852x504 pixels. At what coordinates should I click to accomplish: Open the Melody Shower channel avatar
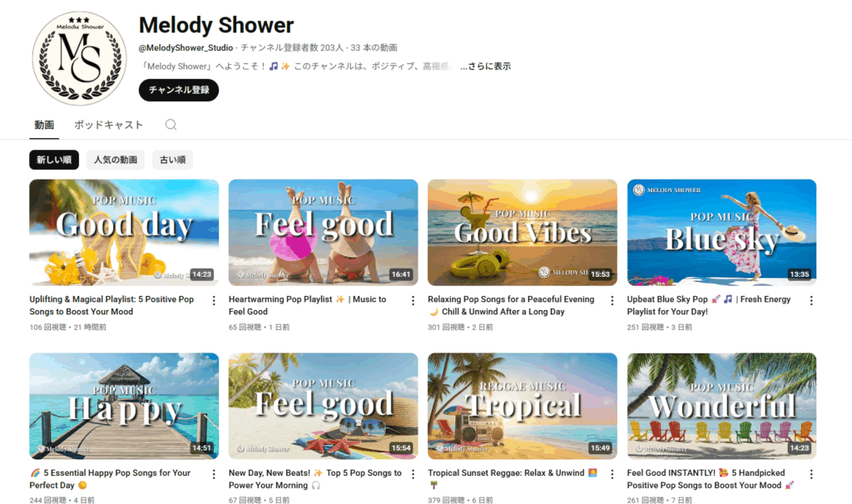[x=79, y=58]
